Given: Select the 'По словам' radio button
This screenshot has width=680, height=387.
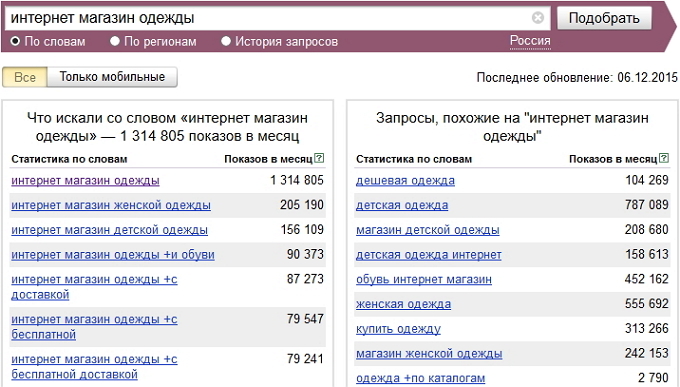Looking at the screenshot, I should tap(15, 41).
